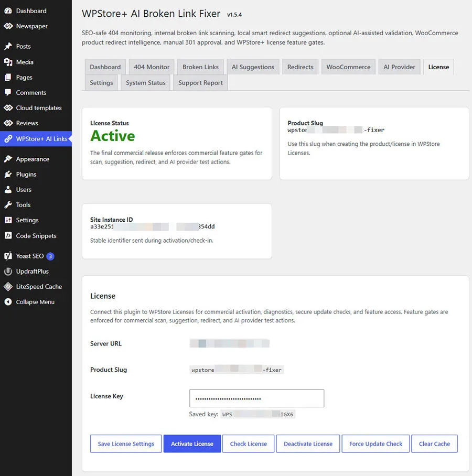Image resolution: width=472 pixels, height=476 pixels.
Task: Click Save License Settings button
Action: point(126,443)
